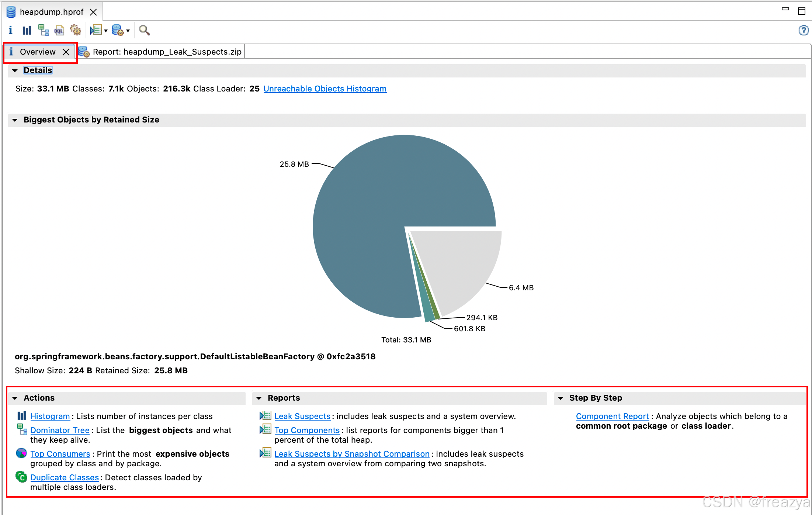Open the Histogram toolbar icon
Screen dimensions: 812x515
(x=27, y=30)
